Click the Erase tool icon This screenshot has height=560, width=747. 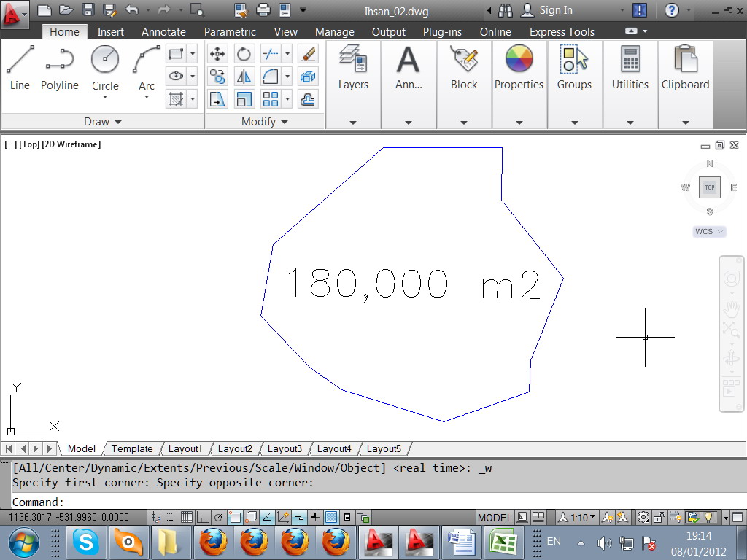pyautogui.click(x=308, y=54)
